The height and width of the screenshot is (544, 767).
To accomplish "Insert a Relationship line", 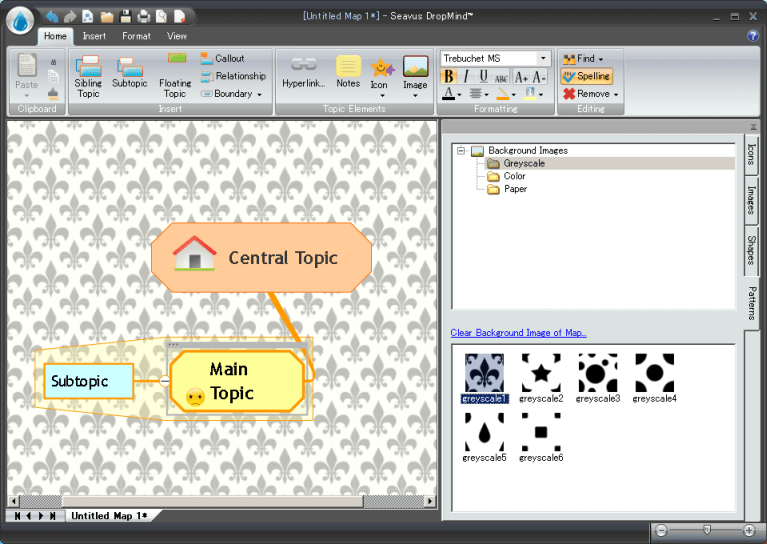I will (x=233, y=76).
